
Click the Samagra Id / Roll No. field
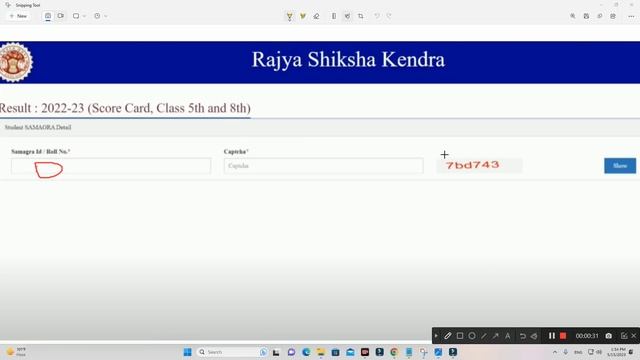(111, 166)
